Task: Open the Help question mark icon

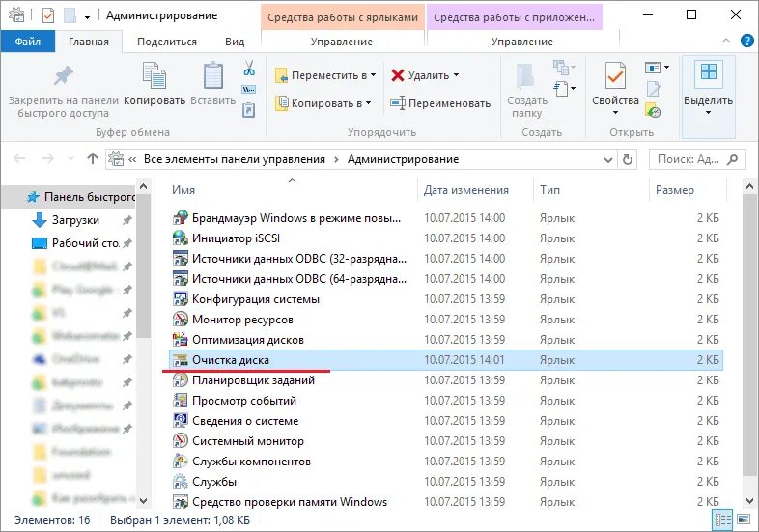Action: pos(746,42)
